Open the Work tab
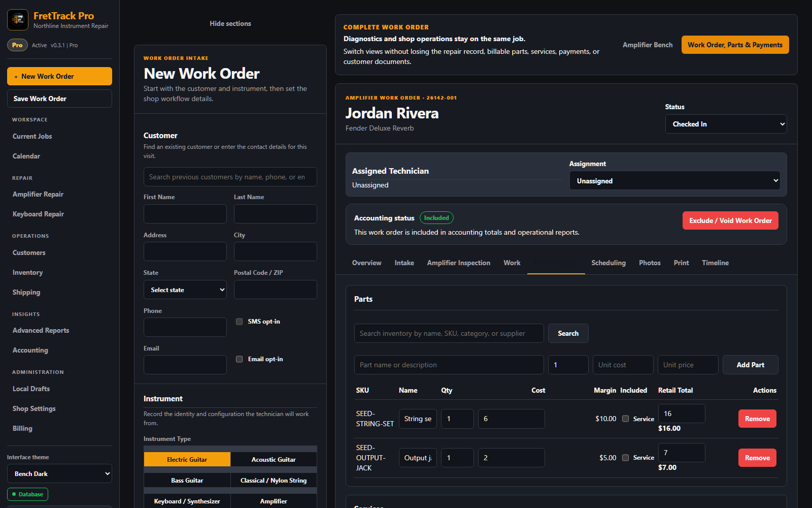The width and height of the screenshot is (812, 508). [x=512, y=263]
